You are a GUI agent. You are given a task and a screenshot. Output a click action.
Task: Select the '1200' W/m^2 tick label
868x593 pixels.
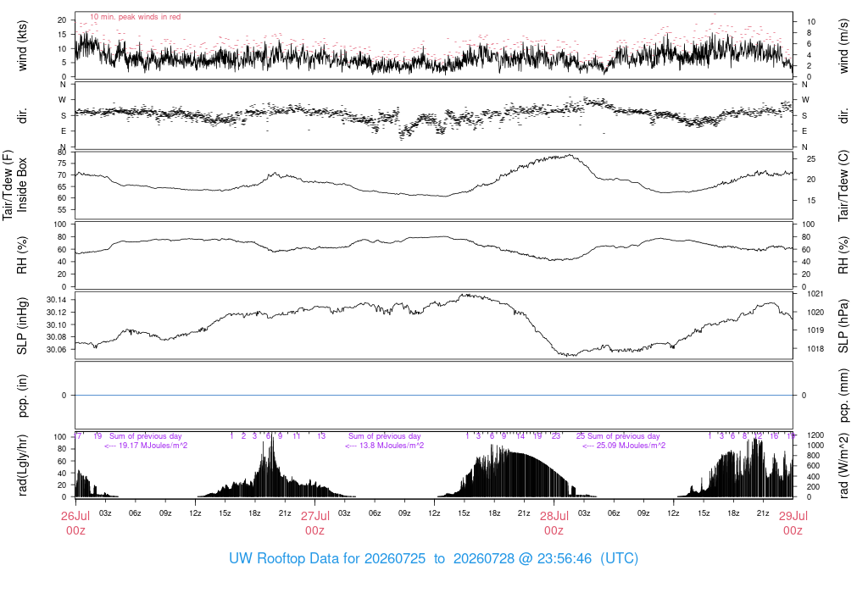coord(815,435)
